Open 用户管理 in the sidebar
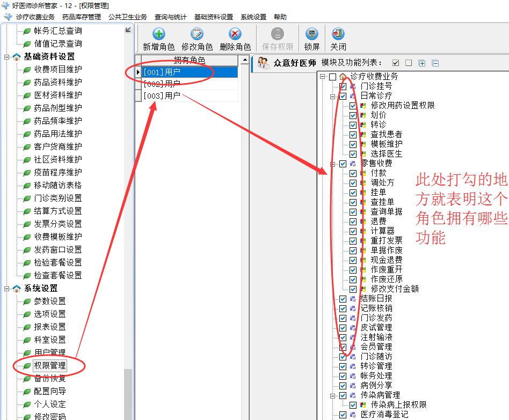Viewport: 509px width, 420px height. (50, 353)
